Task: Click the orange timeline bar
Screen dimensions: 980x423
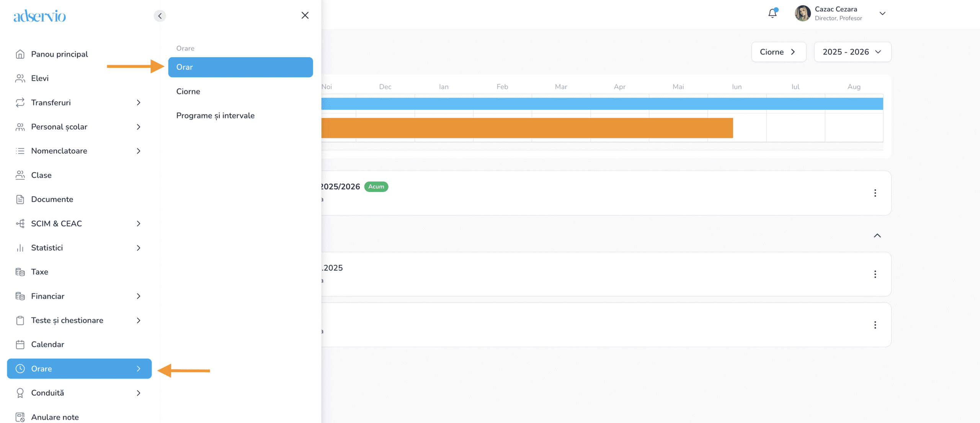Action: [x=527, y=128]
